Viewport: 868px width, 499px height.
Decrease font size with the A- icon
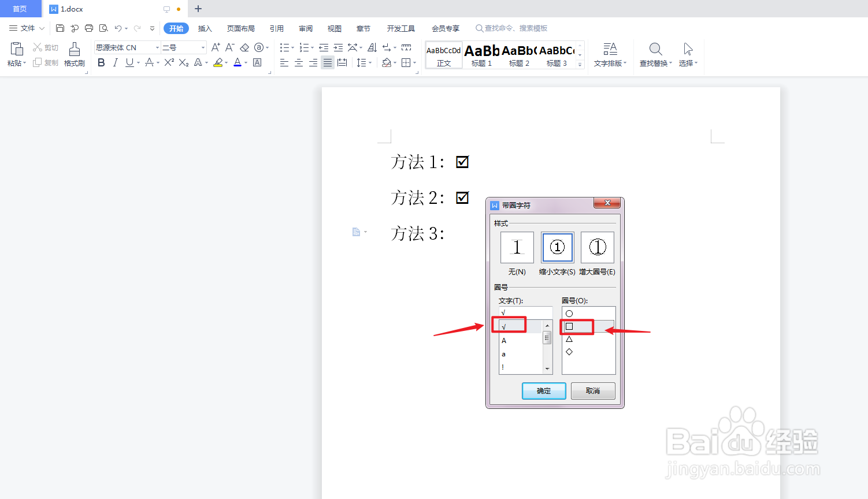(230, 47)
